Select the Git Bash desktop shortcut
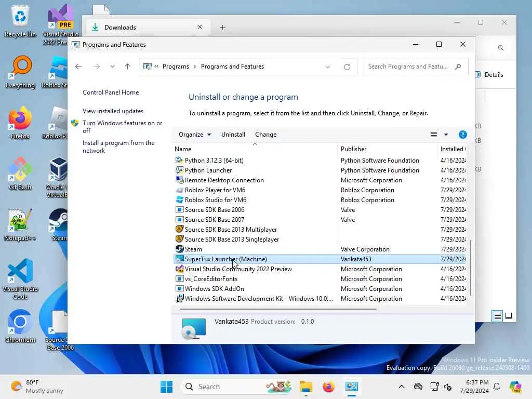The height and width of the screenshot is (399, 532). 20,174
